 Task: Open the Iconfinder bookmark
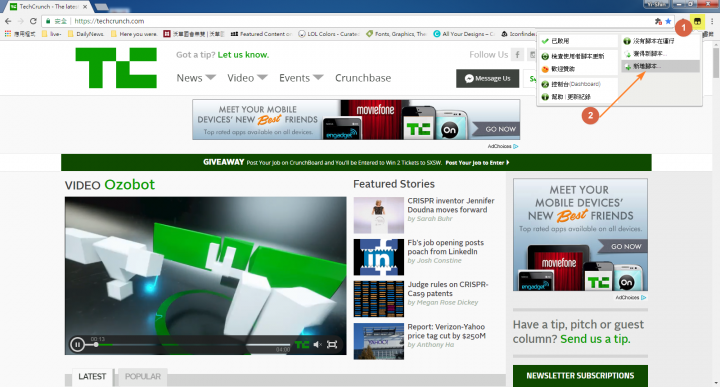518,34
